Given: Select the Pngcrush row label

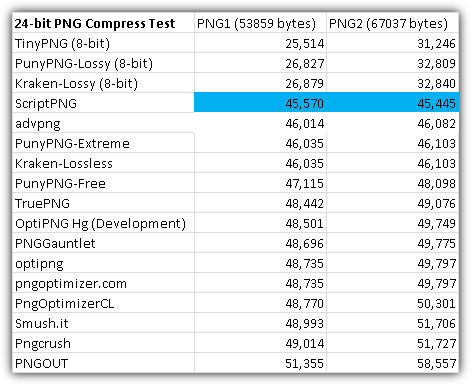Looking at the screenshot, I should [103, 343].
